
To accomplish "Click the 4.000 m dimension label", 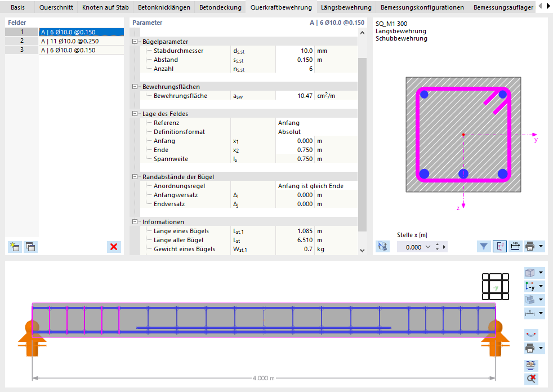I will tap(264, 378).
